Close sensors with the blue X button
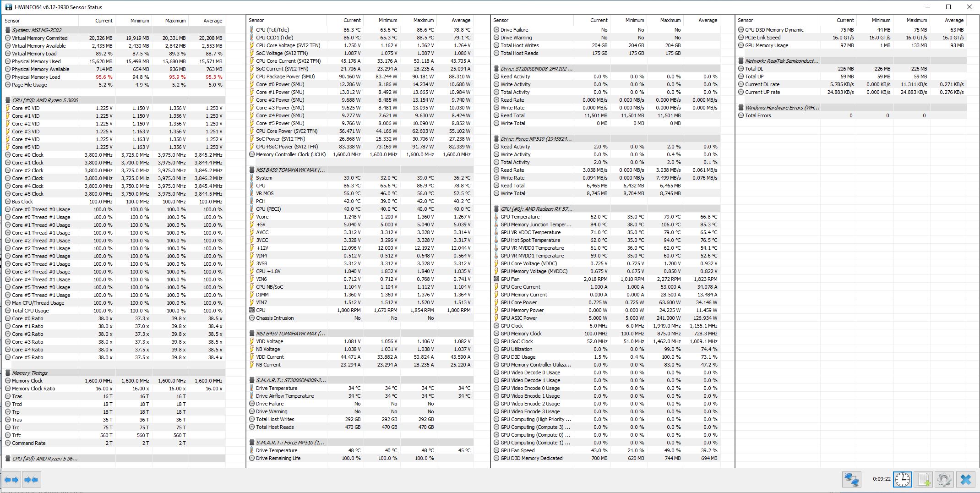980x493 pixels. pyautogui.click(x=965, y=480)
